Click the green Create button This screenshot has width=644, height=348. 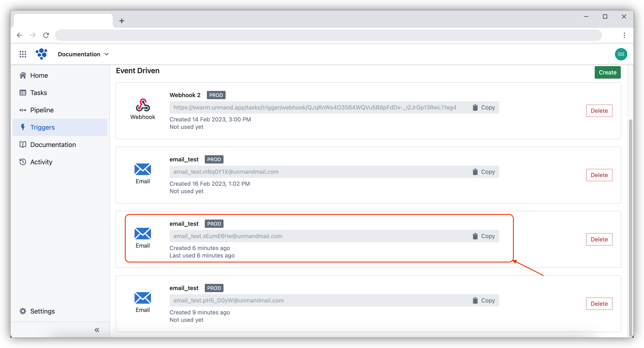608,72
